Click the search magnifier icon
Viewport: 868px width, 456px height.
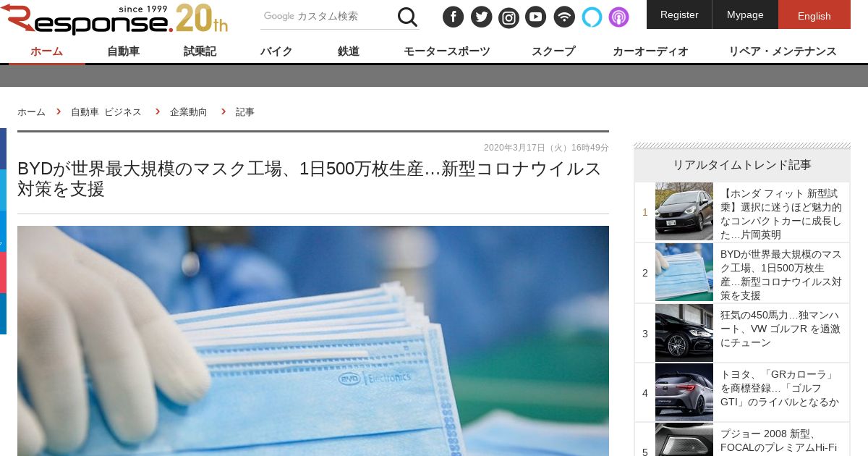408,17
